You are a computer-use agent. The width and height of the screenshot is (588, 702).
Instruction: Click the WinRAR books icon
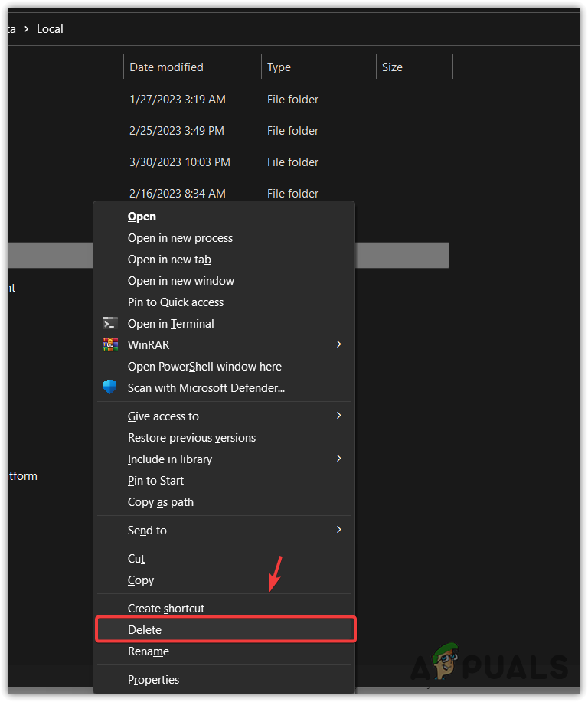click(x=110, y=344)
